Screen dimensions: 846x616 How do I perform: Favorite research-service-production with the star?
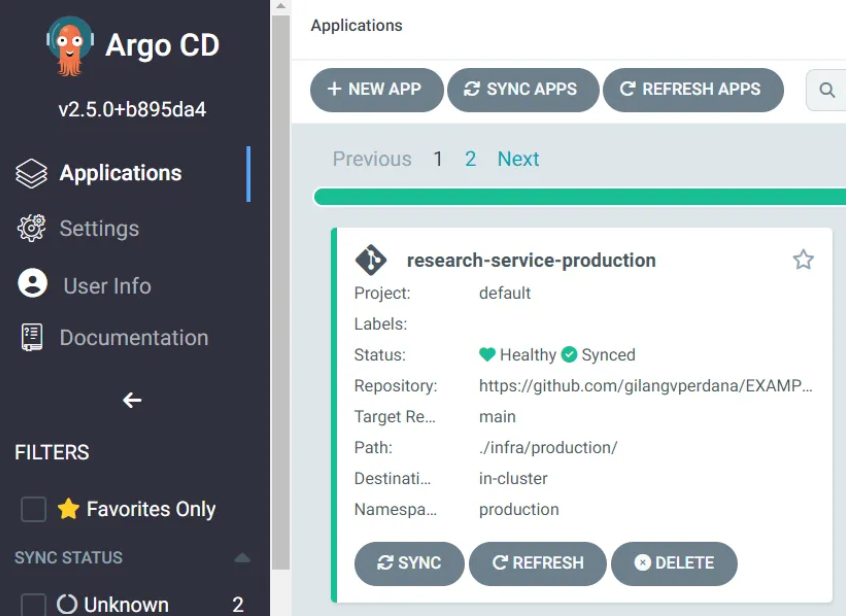pos(803,259)
